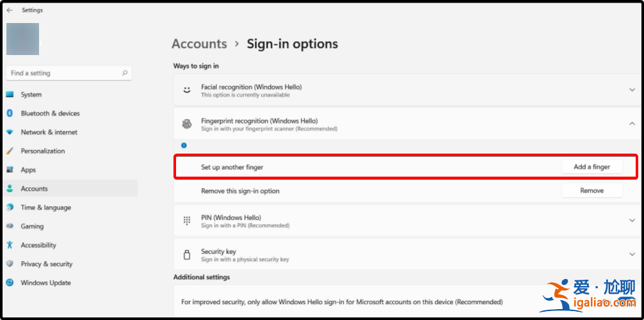Image resolution: width=644 pixels, height=320 pixels.
Task: Click the Windows Update refresh icon
Action: (x=10, y=283)
